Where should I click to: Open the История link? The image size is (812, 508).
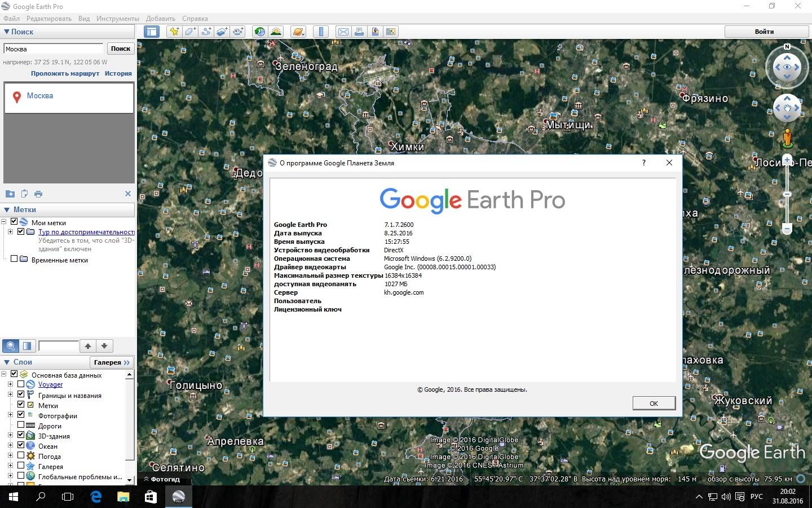point(118,73)
